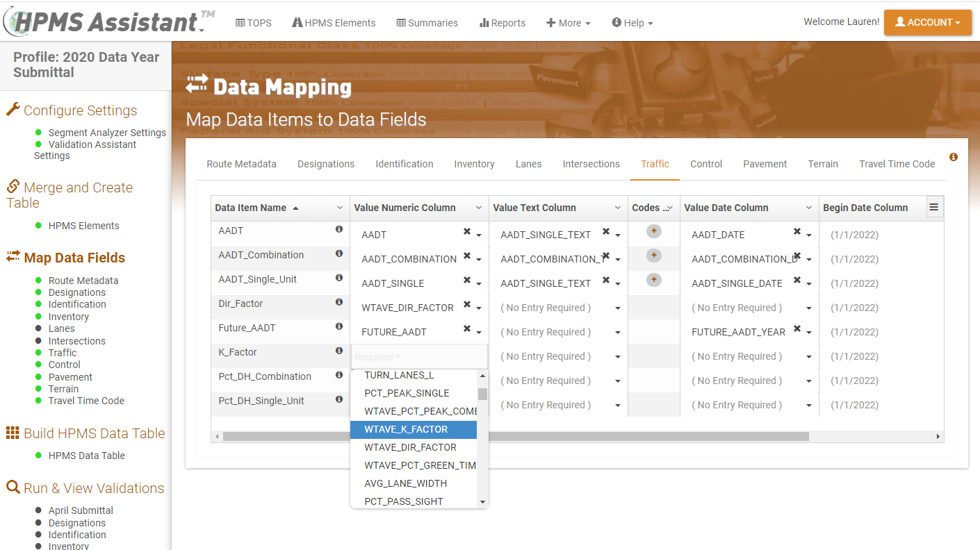Open the Value Date Column header menu

tap(809, 208)
